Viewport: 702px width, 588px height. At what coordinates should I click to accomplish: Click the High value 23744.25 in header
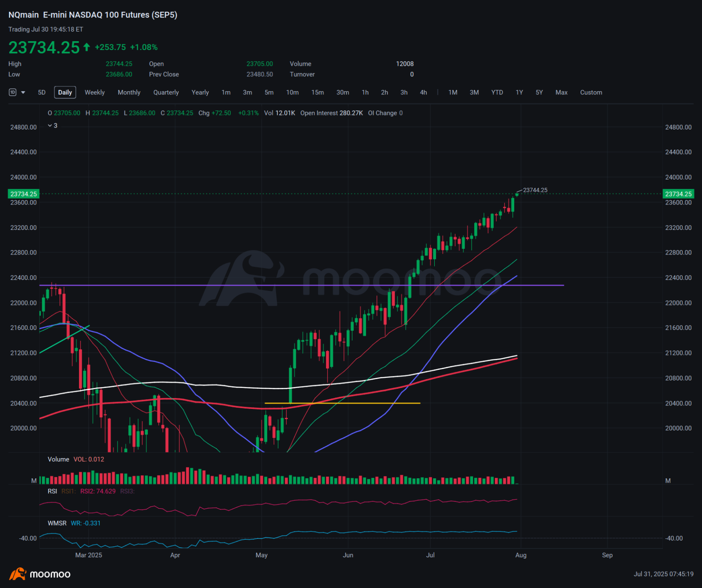119,64
